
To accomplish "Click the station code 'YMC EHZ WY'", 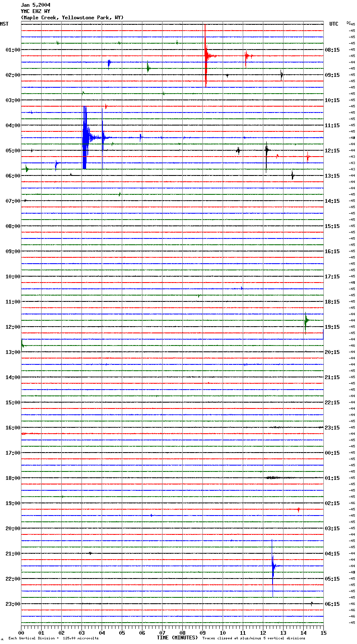I will click(x=36, y=11).
